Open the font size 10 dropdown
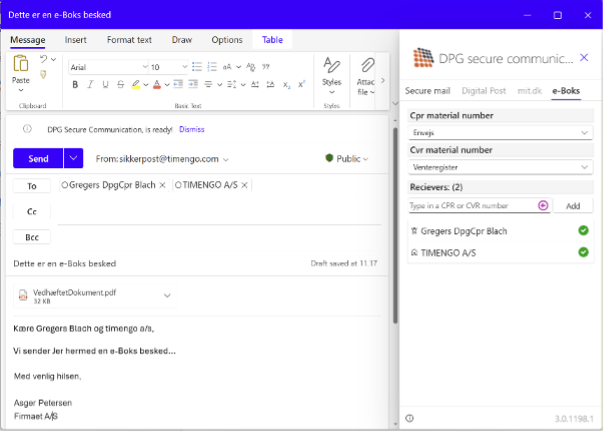This screenshot has height=432, width=604. pyautogui.click(x=185, y=67)
